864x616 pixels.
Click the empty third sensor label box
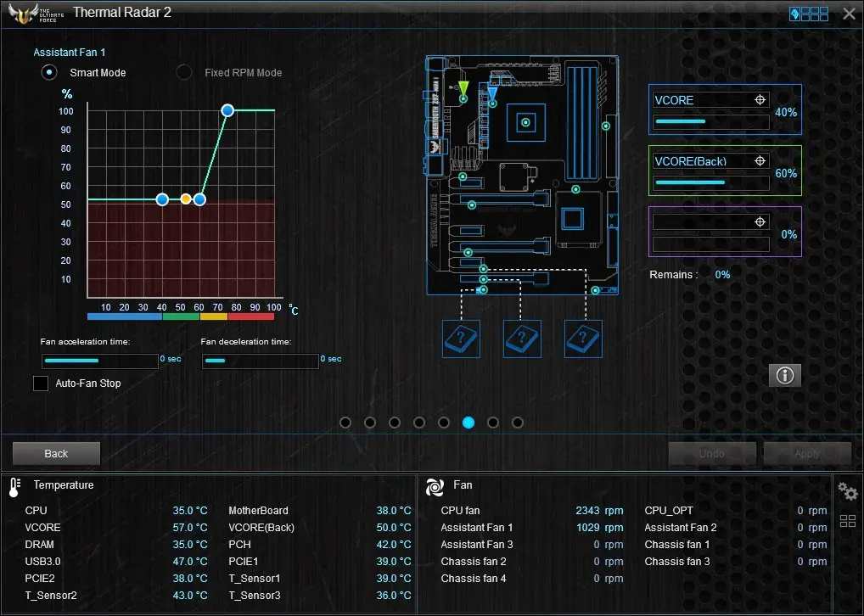[711, 221]
